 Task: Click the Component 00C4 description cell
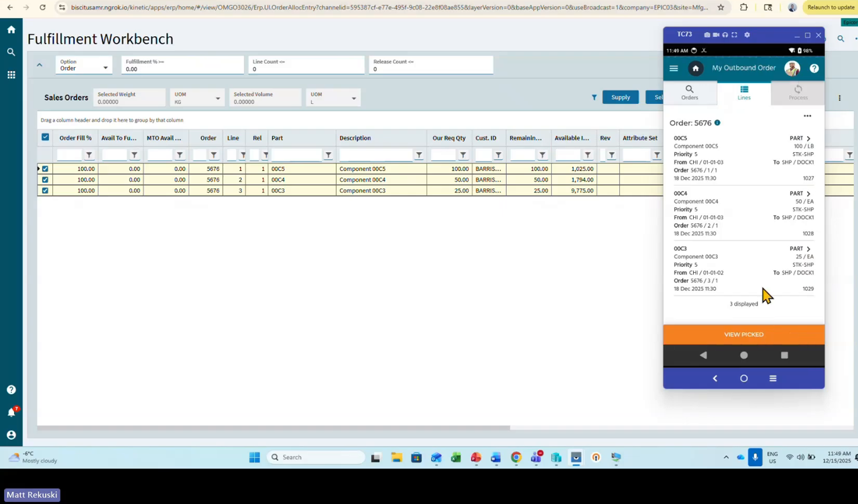pyautogui.click(x=381, y=180)
